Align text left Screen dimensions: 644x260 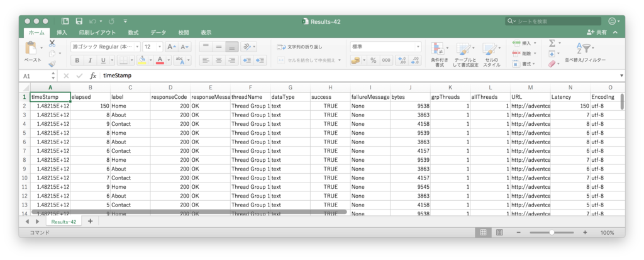click(206, 60)
